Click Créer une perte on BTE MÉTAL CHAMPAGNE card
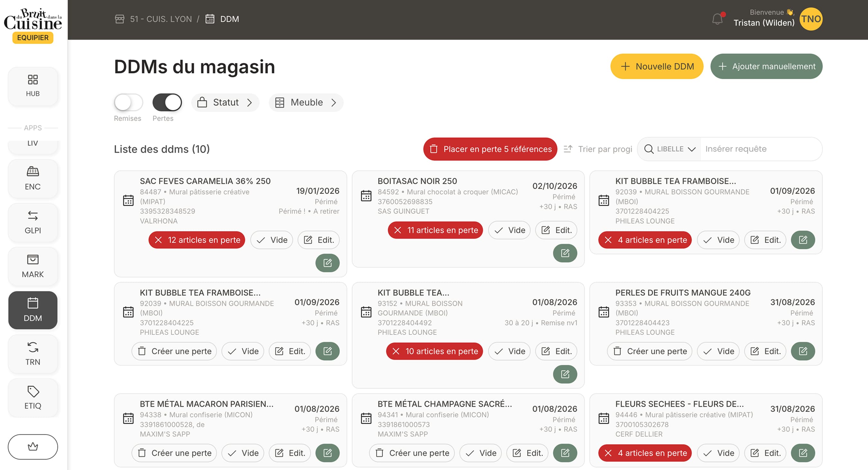868x470 pixels. tap(412, 453)
